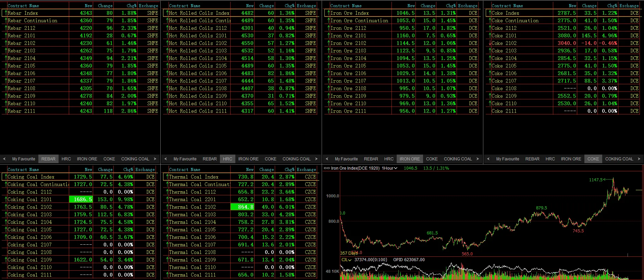Select the Coke 2101 contract row
644x280 pixels.
click(563, 36)
